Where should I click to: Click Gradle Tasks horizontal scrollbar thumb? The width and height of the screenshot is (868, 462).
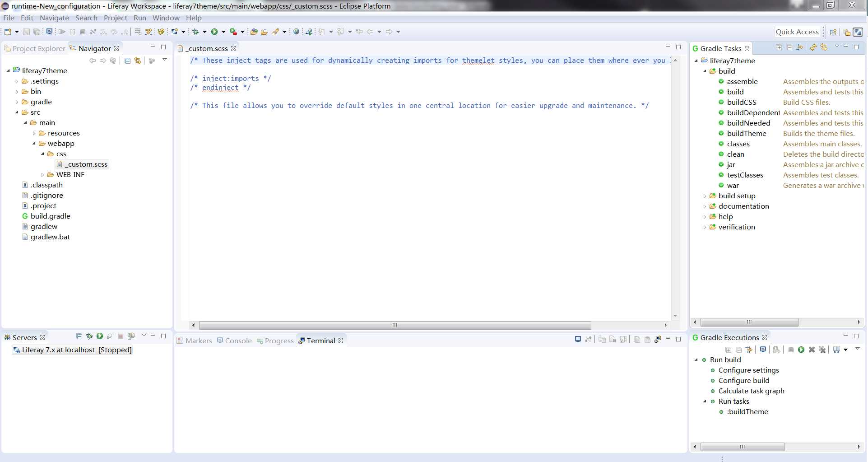tap(749, 322)
